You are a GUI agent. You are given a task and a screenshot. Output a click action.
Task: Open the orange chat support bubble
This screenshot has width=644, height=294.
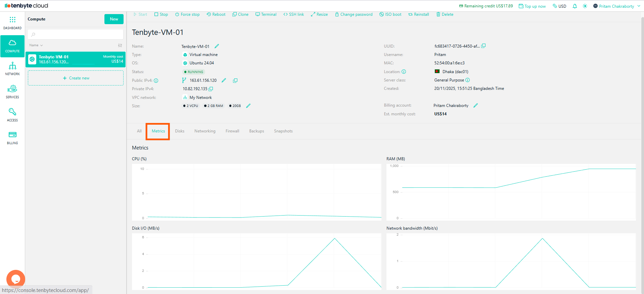pyautogui.click(x=16, y=279)
